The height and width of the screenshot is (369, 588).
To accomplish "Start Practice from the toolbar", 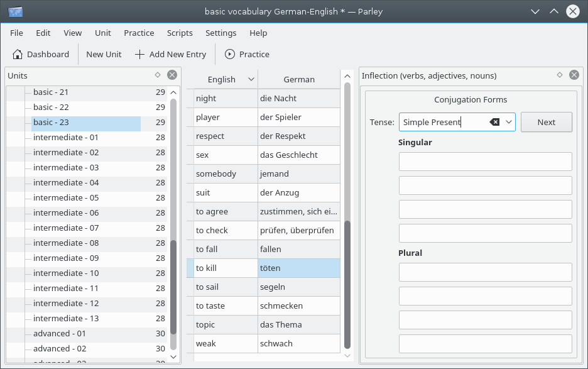I will point(247,54).
